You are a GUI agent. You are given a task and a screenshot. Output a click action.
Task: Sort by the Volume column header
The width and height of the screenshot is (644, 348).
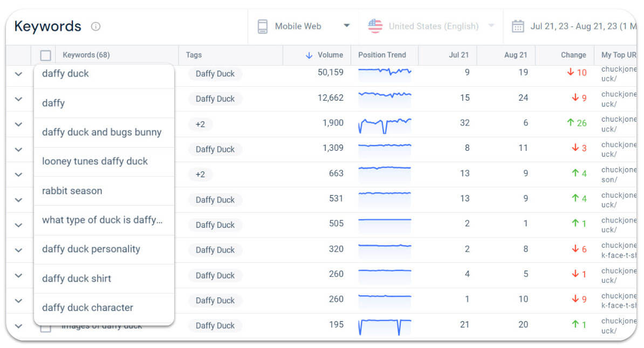tap(330, 55)
